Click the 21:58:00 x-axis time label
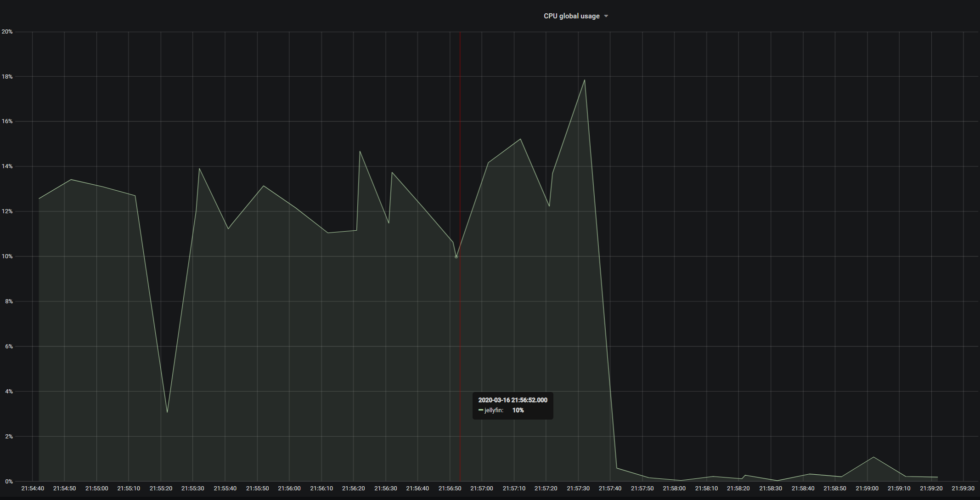The image size is (980, 500). [674, 489]
